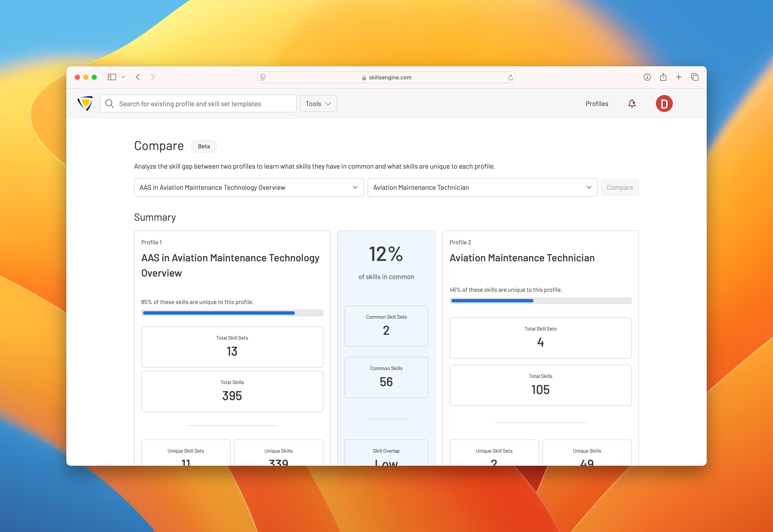The width and height of the screenshot is (773, 532).
Task: Click the browser forward arrow
Action: (153, 77)
